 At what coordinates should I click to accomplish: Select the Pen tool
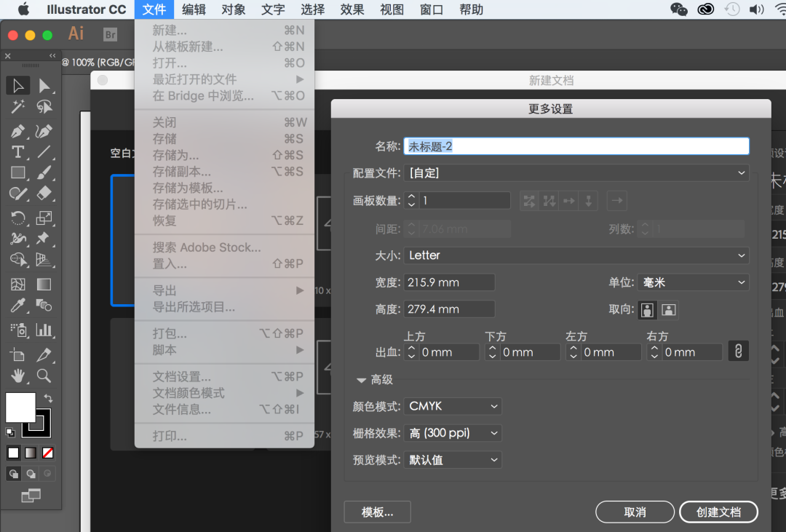(17, 131)
